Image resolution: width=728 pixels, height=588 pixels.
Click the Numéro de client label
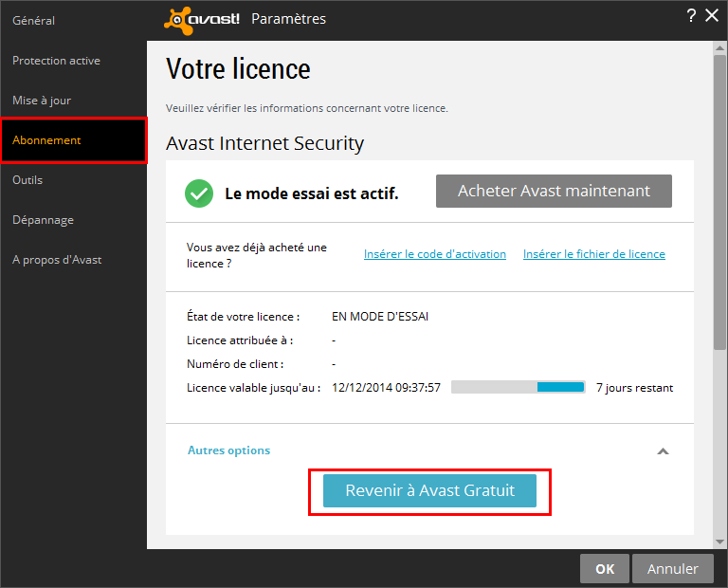point(235,363)
